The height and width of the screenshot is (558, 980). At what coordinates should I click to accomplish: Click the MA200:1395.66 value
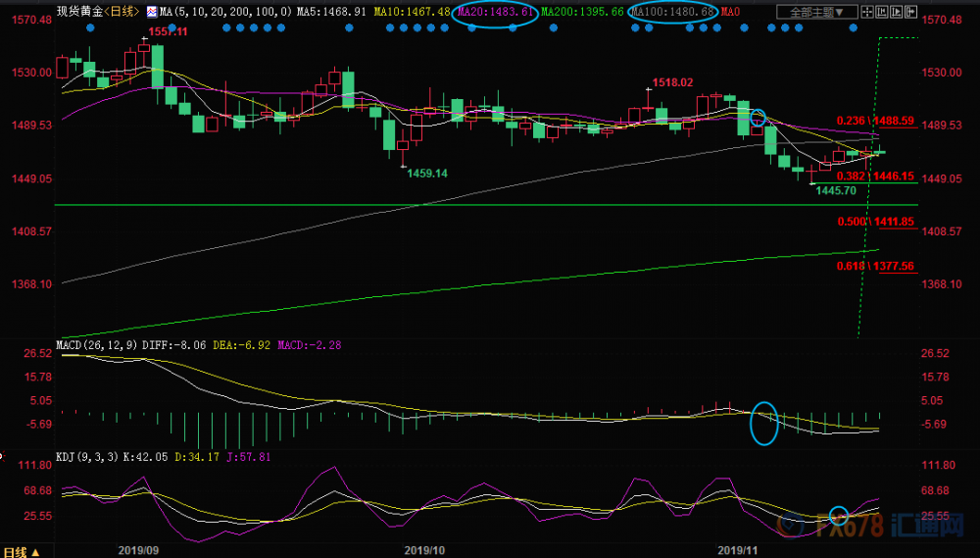(x=582, y=12)
